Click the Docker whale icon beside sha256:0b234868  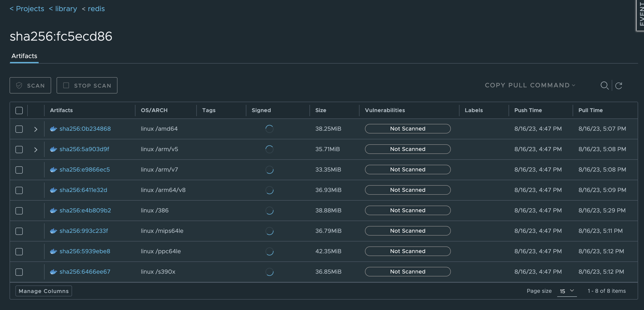(x=53, y=129)
